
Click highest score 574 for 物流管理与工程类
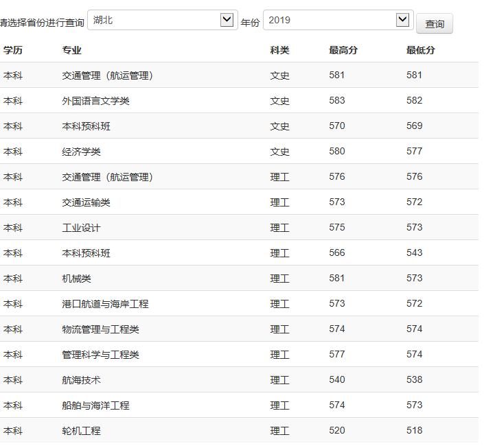[x=337, y=329]
